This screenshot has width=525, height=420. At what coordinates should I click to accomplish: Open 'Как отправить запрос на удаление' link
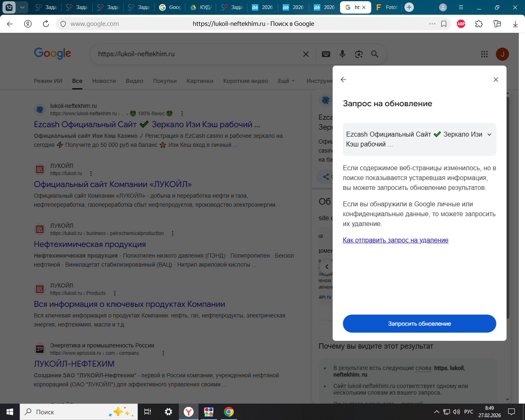click(395, 240)
